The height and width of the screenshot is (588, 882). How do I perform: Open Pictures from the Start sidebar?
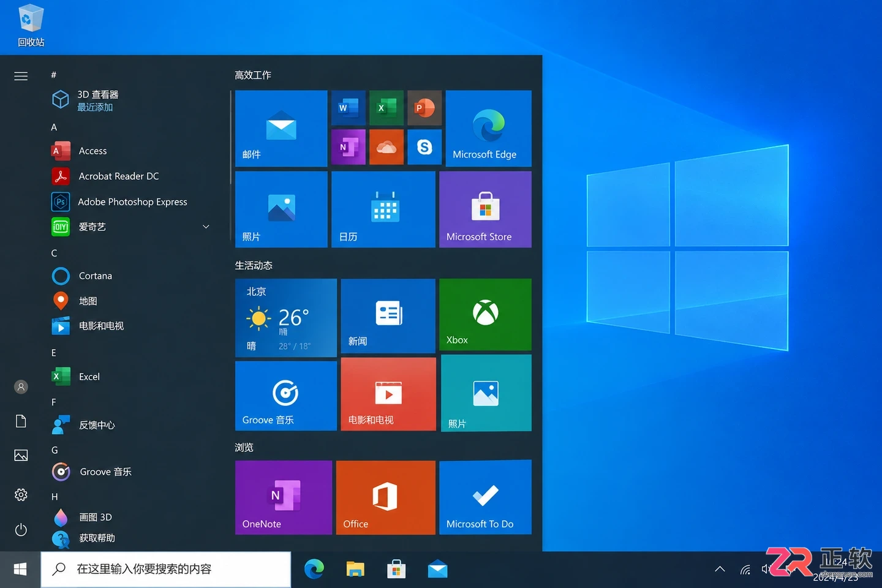coord(21,456)
